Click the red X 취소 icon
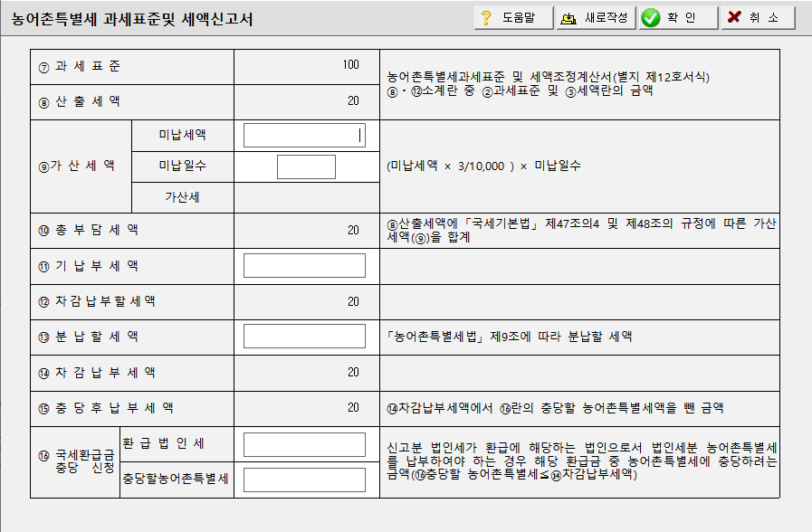Screen dimensions: 812x532 coord(734,17)
